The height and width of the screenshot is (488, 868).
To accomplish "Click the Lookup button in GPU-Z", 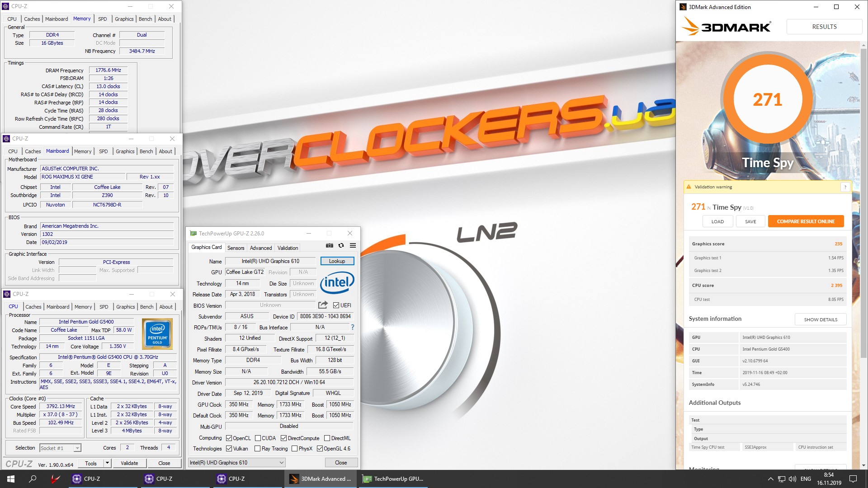I will point(337,261).
